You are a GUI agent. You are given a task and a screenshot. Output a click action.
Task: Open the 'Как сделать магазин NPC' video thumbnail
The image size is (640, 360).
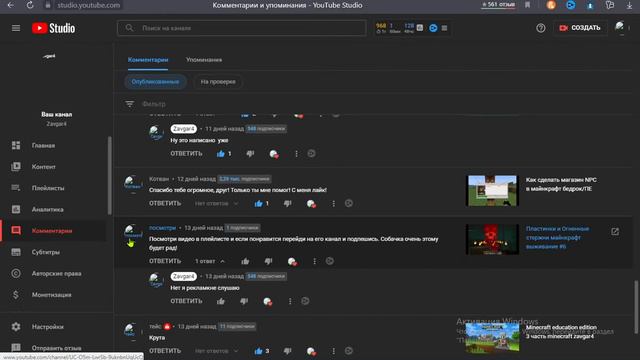(x=492, y=191)
